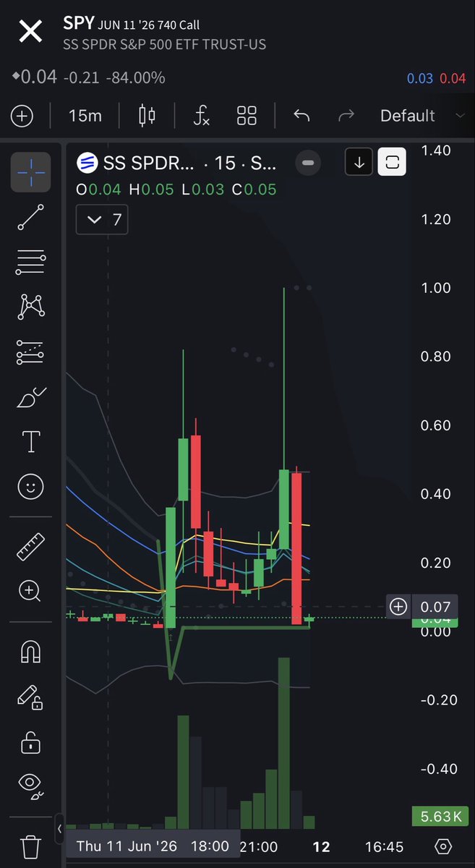
Task: Click the OHLC values line in legend
Action: pyautogui.click(x=176, y=190)
